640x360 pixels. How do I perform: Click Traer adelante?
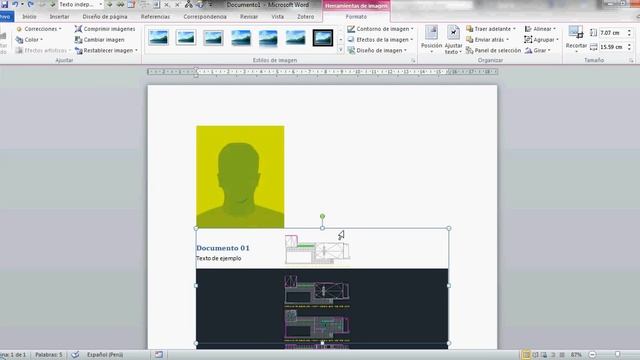coord(491,29)
